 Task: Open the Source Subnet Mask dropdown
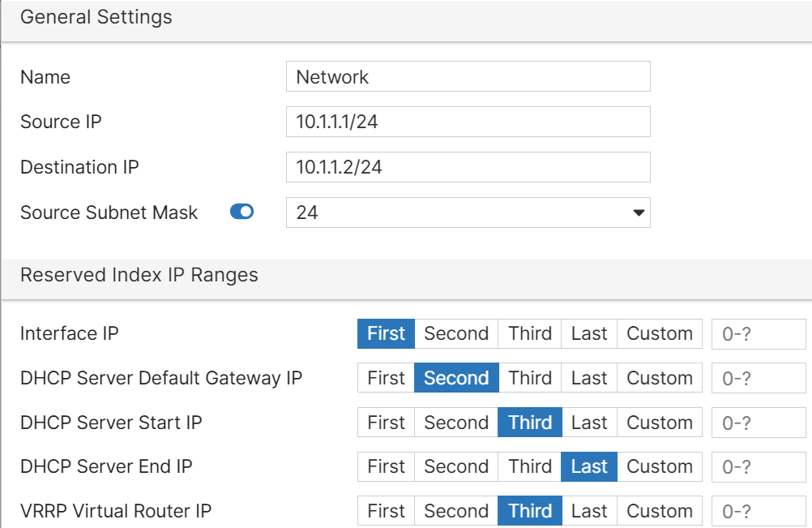tap(468, 212)
